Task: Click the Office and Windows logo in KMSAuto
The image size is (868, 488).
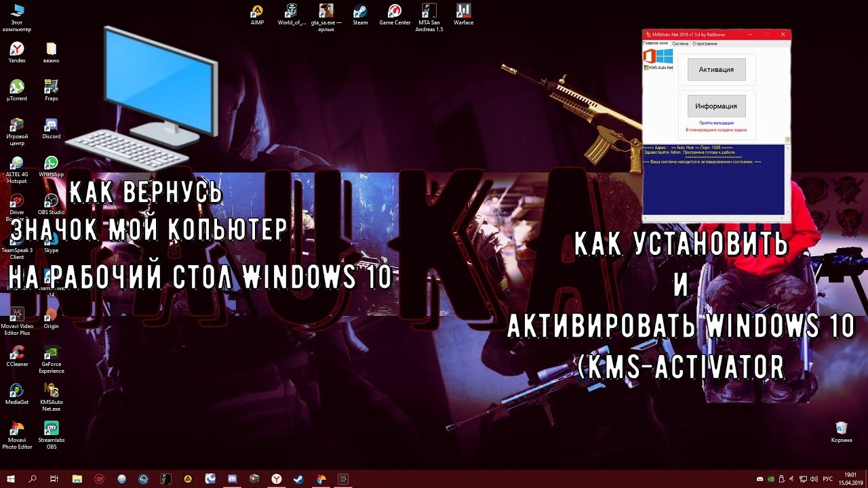Action: tap(658, 56)
